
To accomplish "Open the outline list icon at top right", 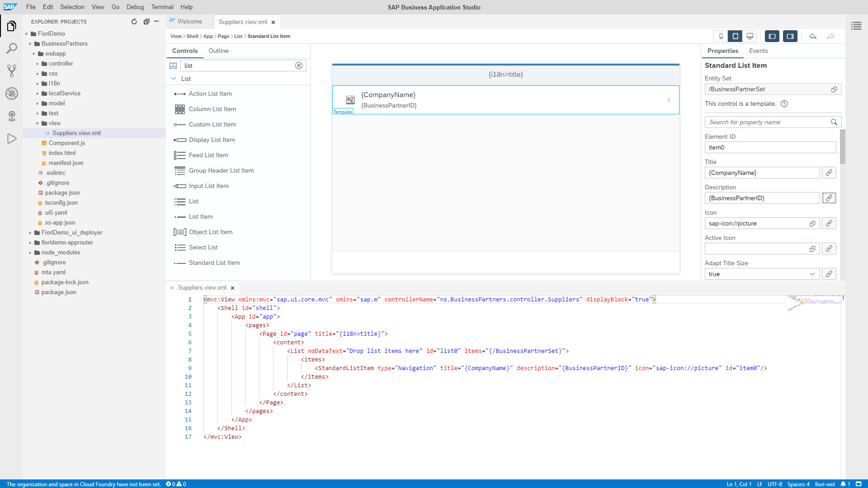I will 856,26.
